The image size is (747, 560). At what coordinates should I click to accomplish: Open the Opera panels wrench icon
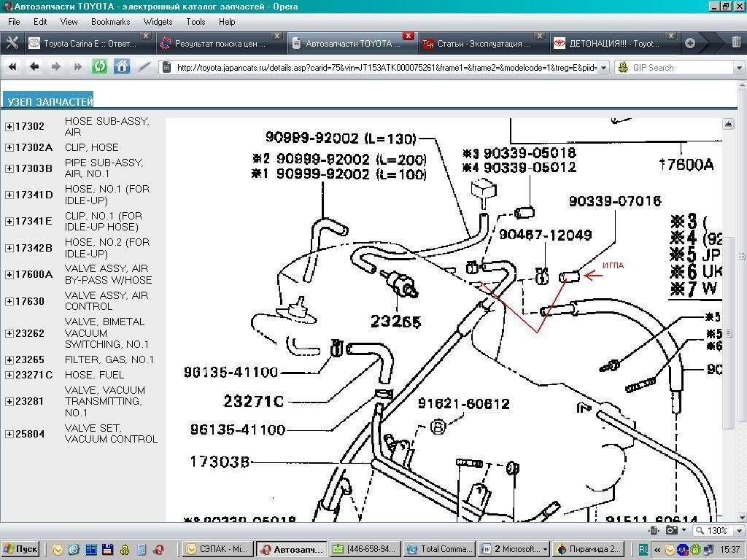(x=12, y=43)
